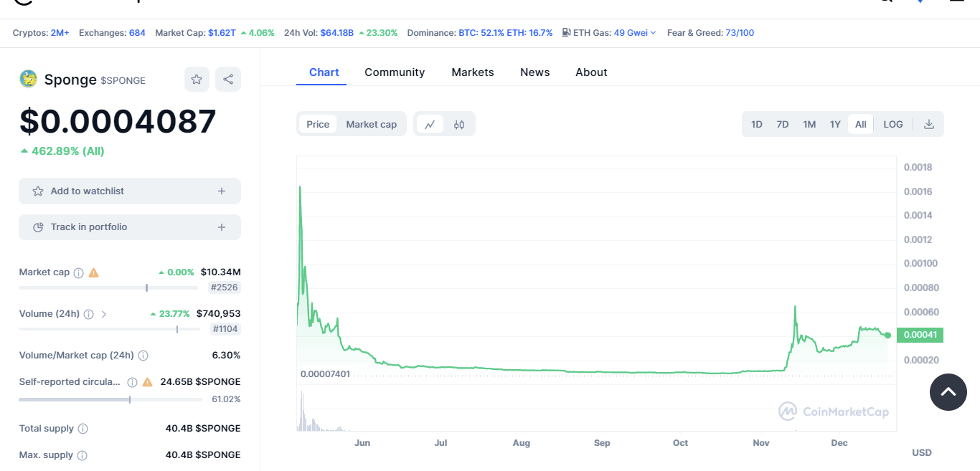Click Max. supply info icon
The width and height of the screenshot is (980, 471).
[x=83, y=455]
